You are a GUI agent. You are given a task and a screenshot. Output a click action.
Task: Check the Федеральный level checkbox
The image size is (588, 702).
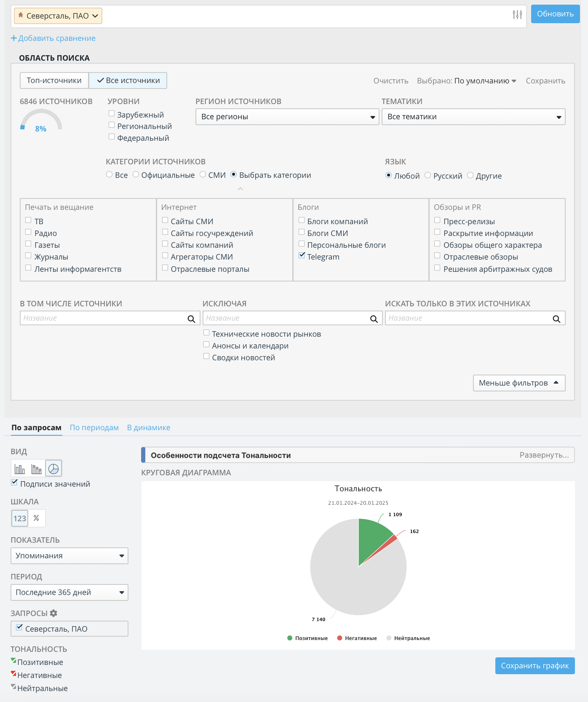[x=112, y=137]
